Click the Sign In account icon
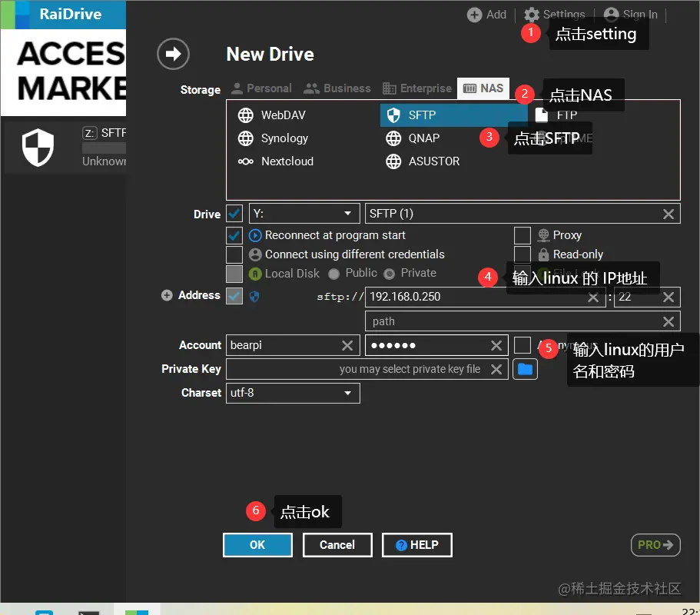The width and height of the screenshot is (700, 615). pos(611,15)
